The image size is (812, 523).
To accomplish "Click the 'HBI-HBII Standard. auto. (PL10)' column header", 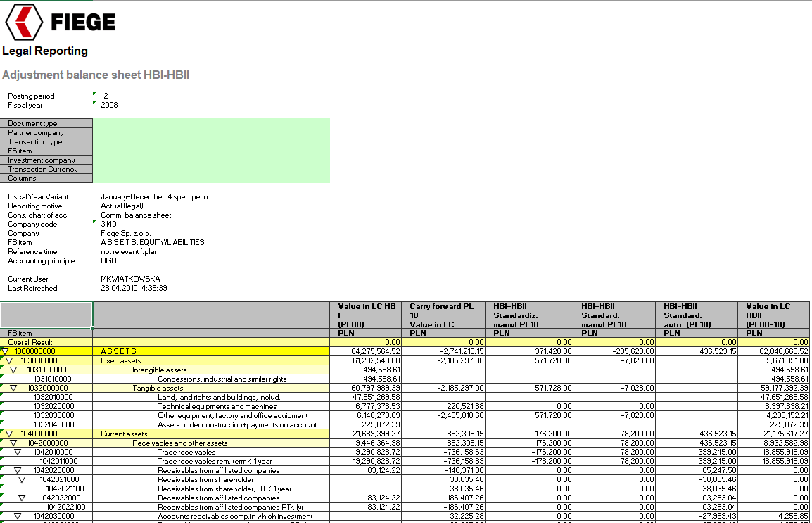I will 697,315.
